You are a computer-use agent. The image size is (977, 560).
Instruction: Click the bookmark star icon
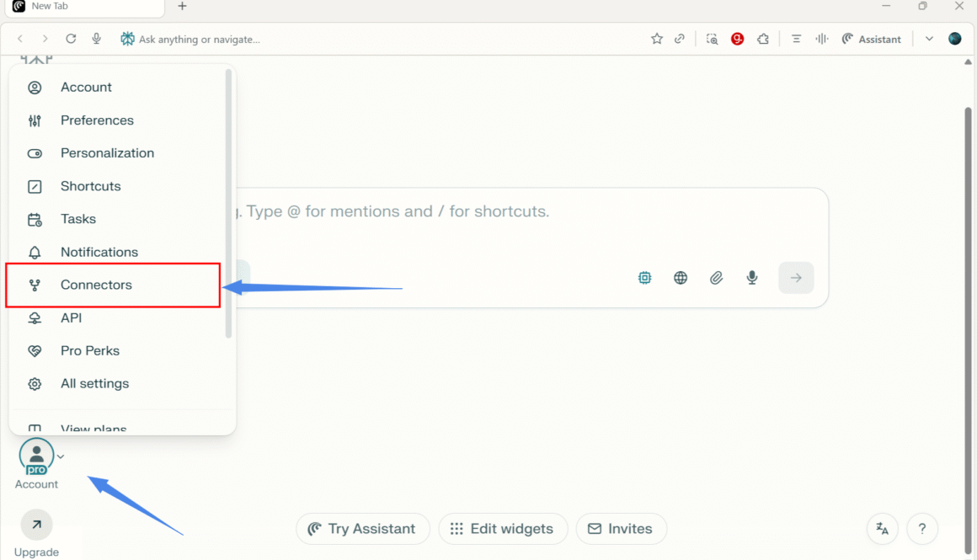pyautogui.click(x=657, y=39)
